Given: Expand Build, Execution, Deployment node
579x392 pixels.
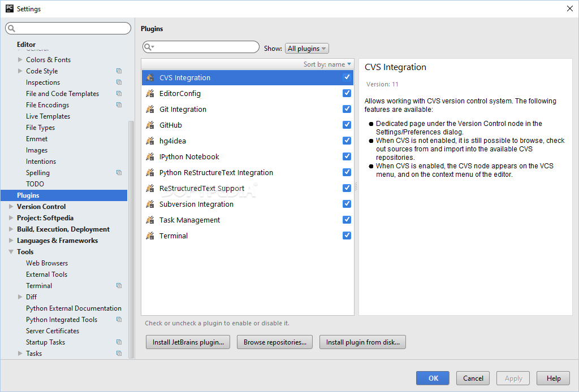Looking at the screenshot, I should coord(11,229).
